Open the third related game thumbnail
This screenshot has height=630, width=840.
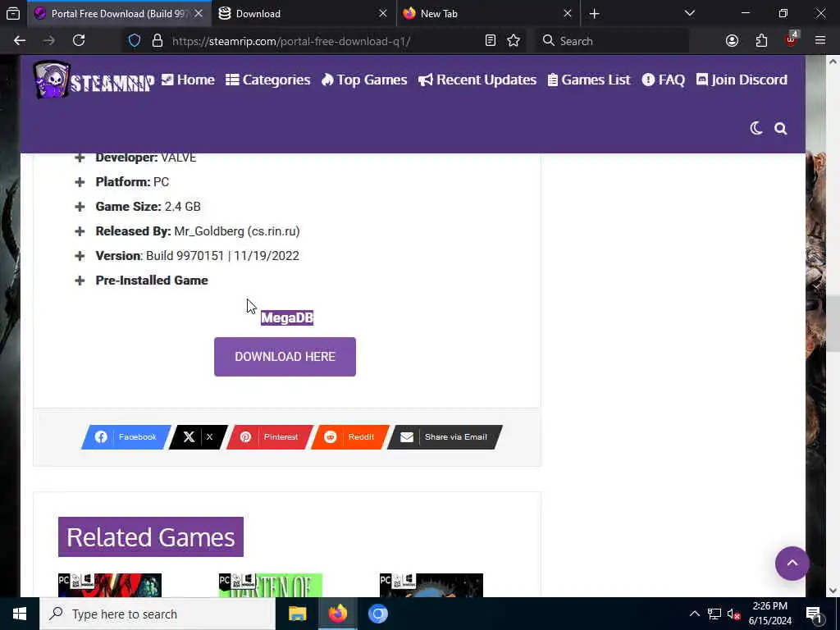click(431, 585)
